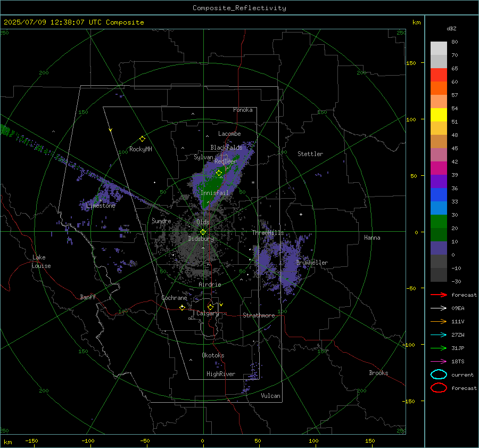Click the red forecast arrow in legend
This screenshot has width=479, height=448.
439,295
